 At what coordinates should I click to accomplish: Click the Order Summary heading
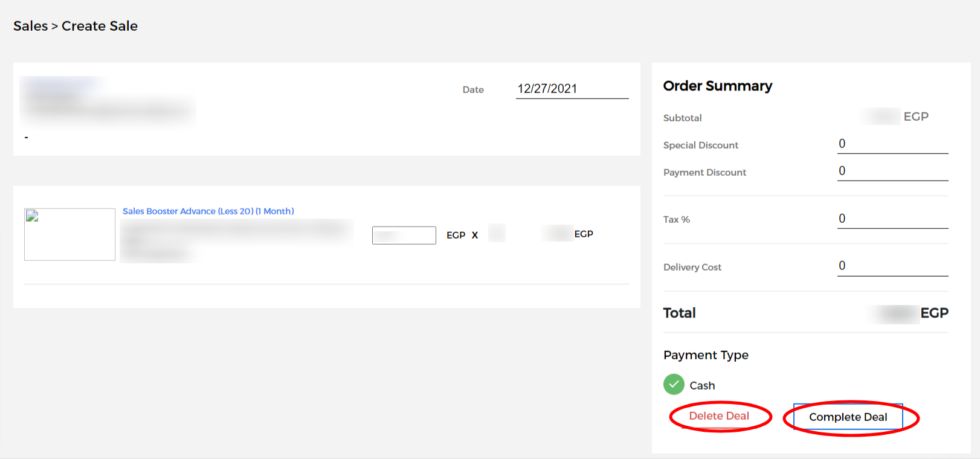[717, 86]
